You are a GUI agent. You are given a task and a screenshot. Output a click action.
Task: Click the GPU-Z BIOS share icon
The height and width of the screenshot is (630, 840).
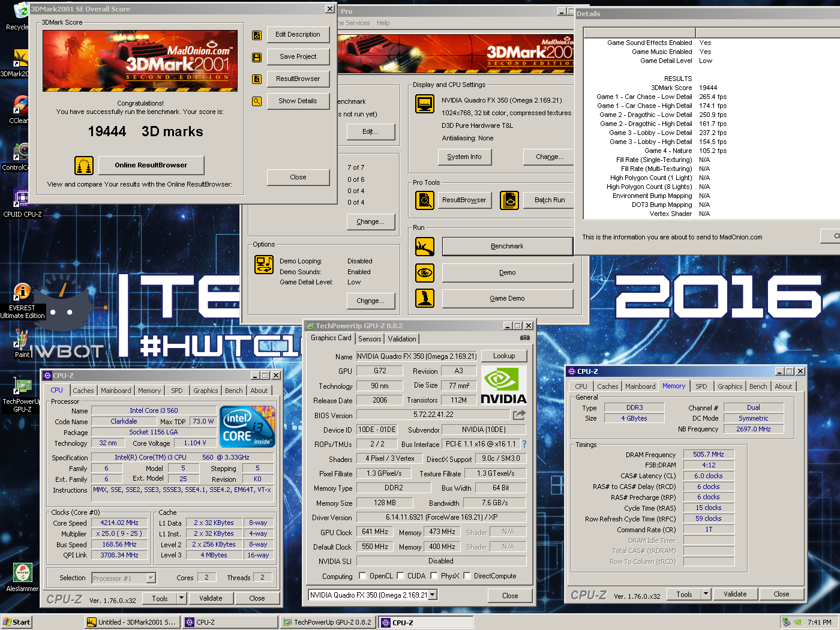tap(519, 415)
